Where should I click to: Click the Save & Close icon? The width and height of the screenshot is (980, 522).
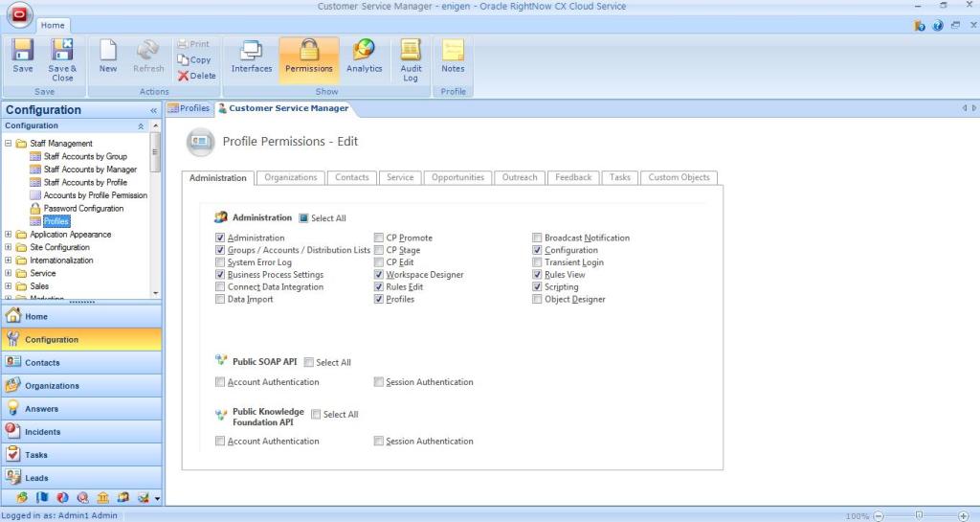62,57
